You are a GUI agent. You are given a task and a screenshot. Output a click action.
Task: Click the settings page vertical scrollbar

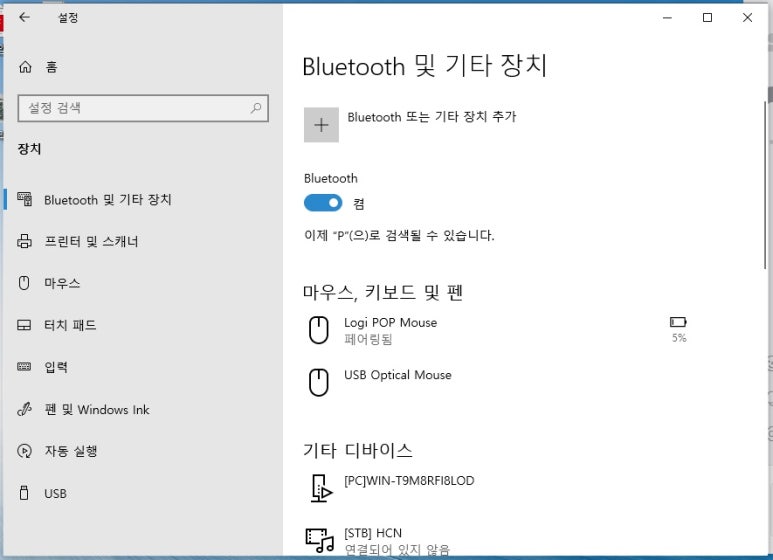coord(765,185)
